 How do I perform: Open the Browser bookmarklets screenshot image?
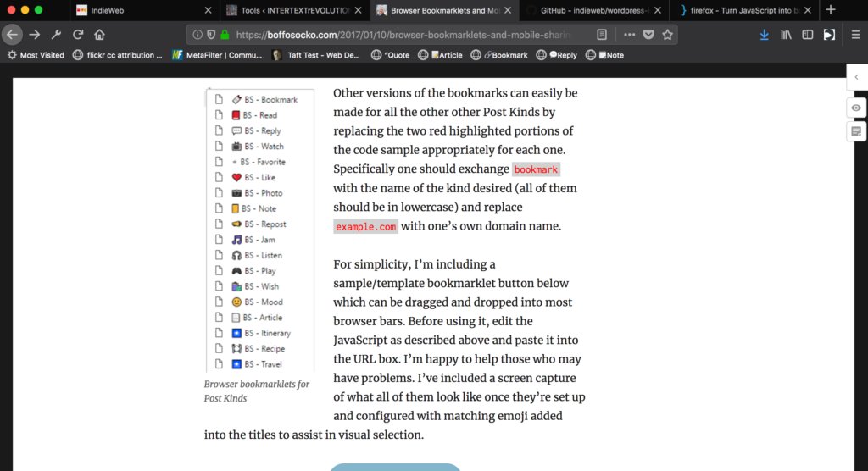tap(259, 230)
